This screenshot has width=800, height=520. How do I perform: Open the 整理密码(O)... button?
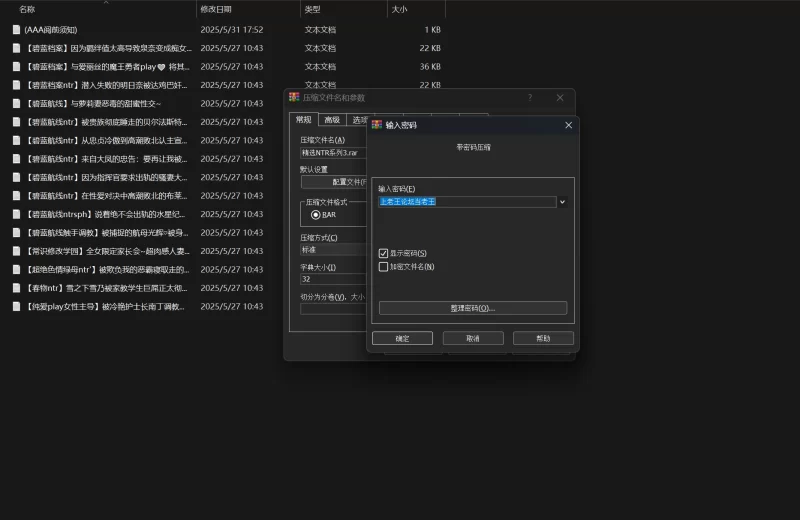(472, 308)
